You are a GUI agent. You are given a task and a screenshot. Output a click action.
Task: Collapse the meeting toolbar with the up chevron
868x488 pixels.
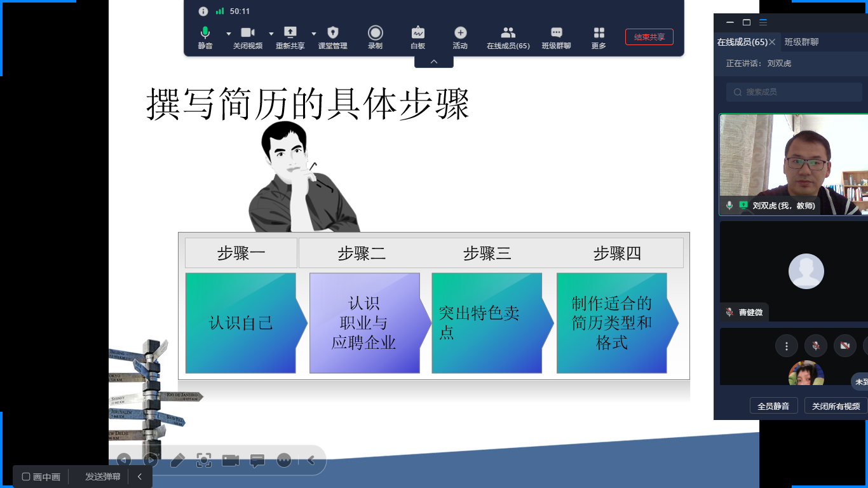434,62
